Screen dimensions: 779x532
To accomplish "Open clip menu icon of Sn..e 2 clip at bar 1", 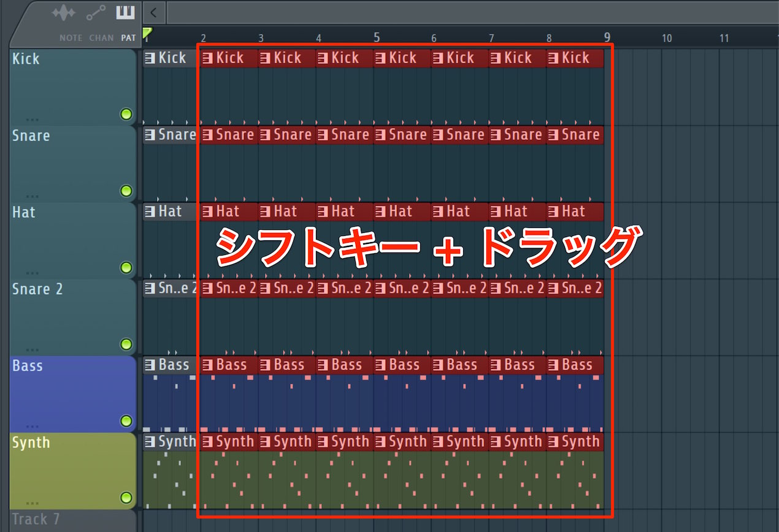I will (x=150, y=288).
